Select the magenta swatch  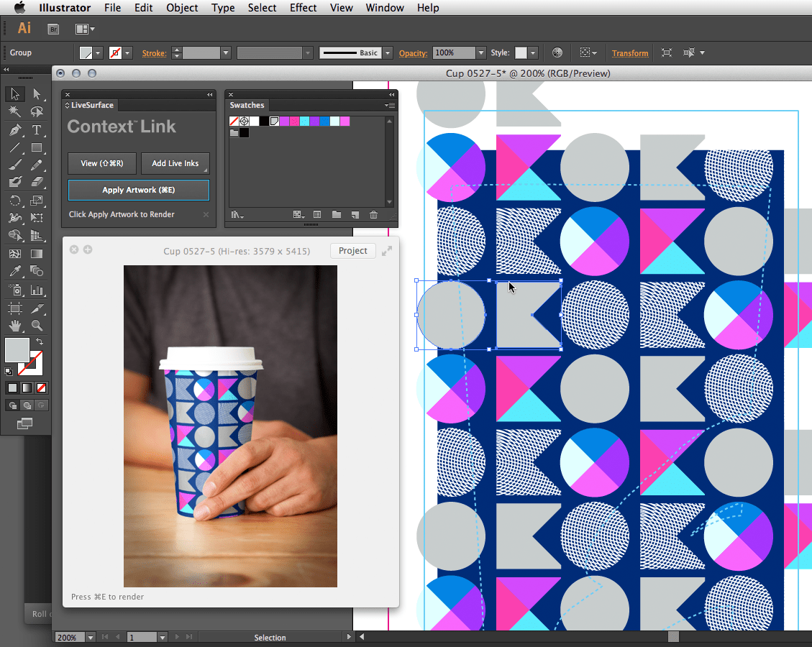(x=345, y=121)
